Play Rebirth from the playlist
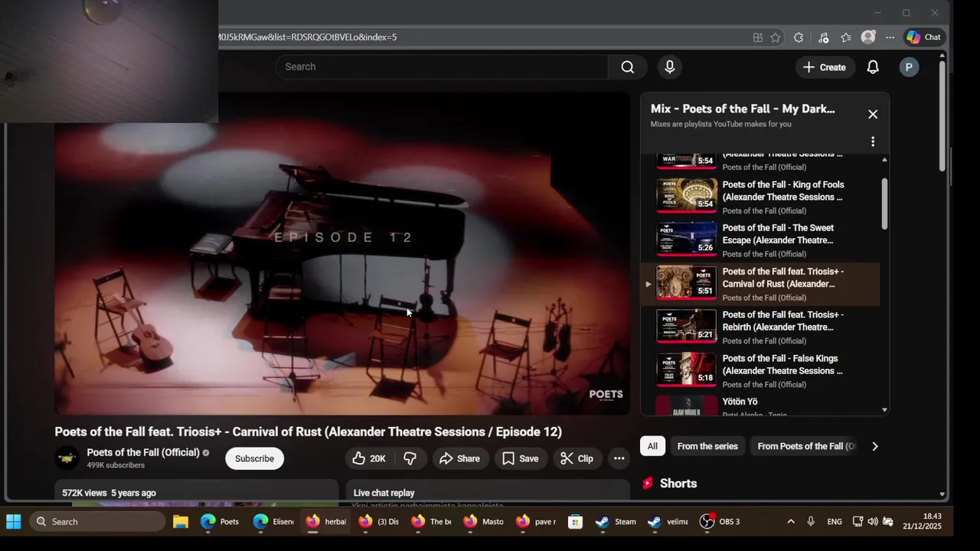The width and height of the screenshot is (980, 551). [x=760, y=327]
